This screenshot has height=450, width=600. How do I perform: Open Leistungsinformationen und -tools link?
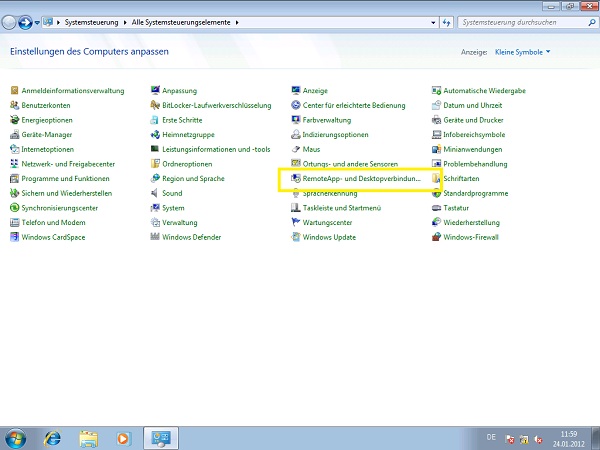pyautogui.click(x=216, y=149)
